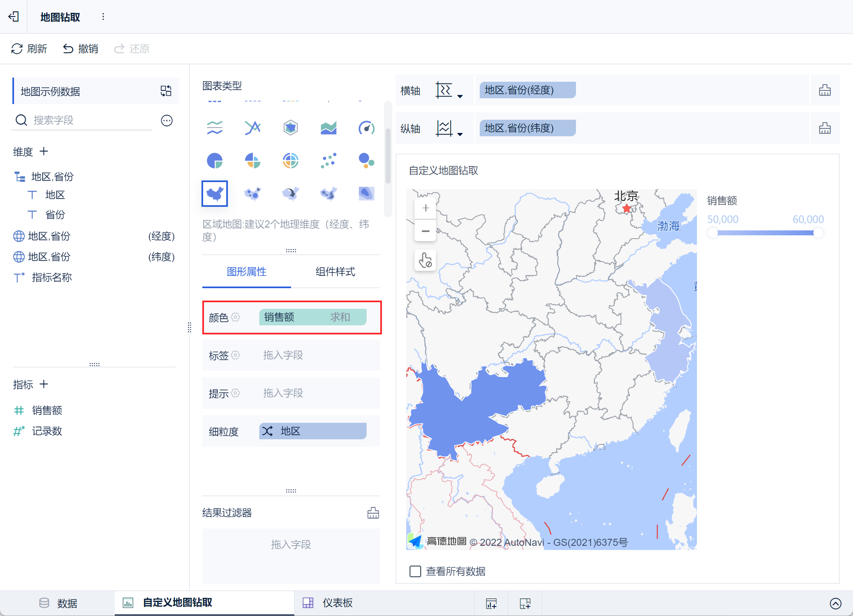Enable the 查看所有数据 checkbox
The height and width of the screenshot is (616, 853).
[415, 571]
